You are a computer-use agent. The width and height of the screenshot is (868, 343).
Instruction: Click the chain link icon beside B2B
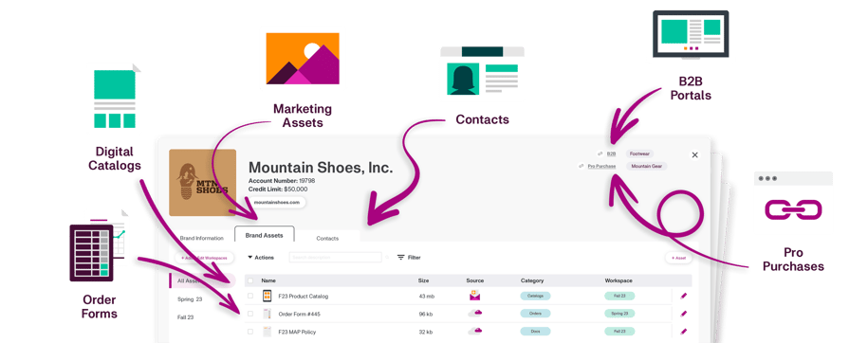point(600,153)
